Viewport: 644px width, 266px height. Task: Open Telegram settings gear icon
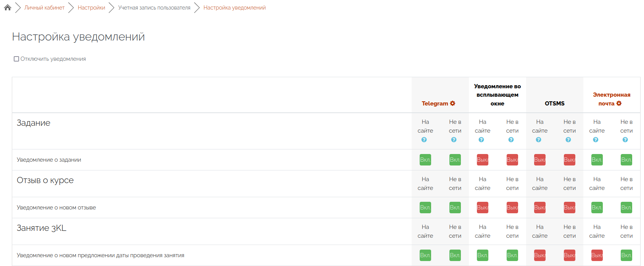coord(452,103)
